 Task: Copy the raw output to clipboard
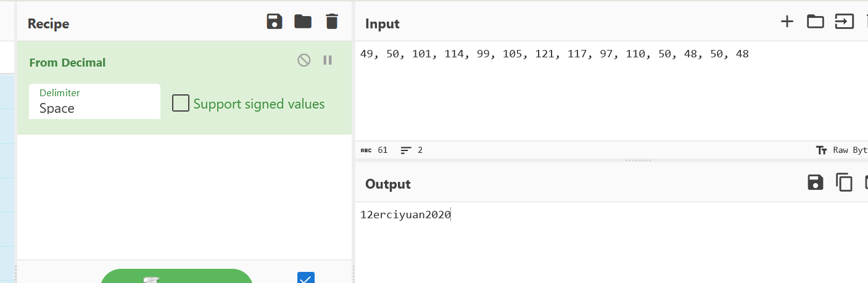(x=844, y=183)
